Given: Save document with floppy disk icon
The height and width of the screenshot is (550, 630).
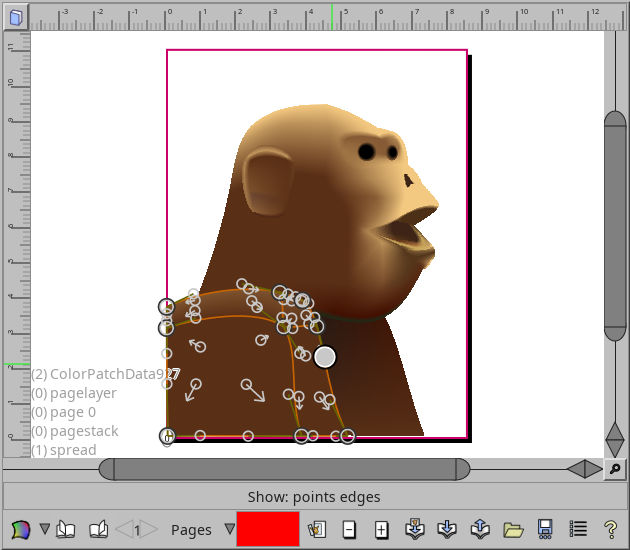Looking at the screenshot, I should [x=545, y=529].
